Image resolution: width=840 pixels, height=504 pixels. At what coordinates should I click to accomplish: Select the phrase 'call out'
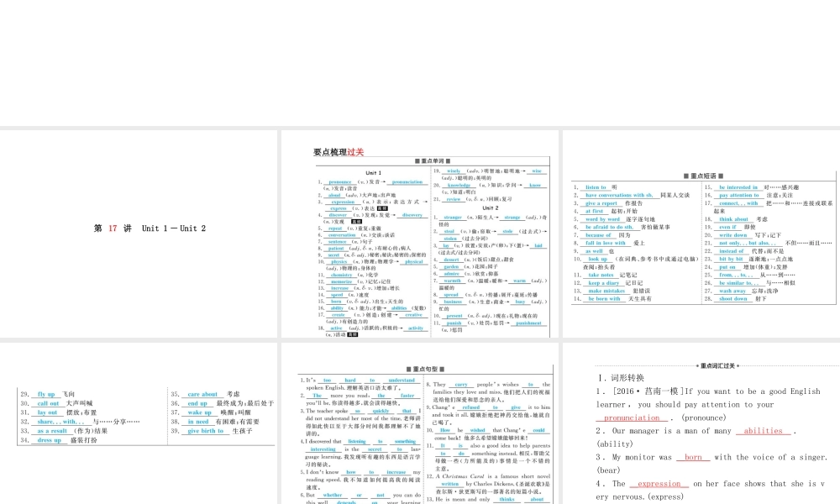(x=48, y=403)
